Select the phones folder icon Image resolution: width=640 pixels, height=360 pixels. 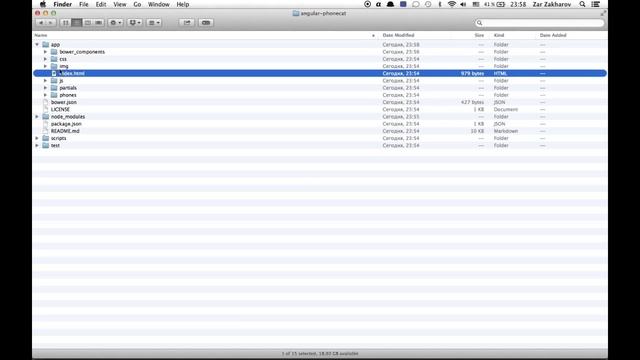click(x=54, y=95)
